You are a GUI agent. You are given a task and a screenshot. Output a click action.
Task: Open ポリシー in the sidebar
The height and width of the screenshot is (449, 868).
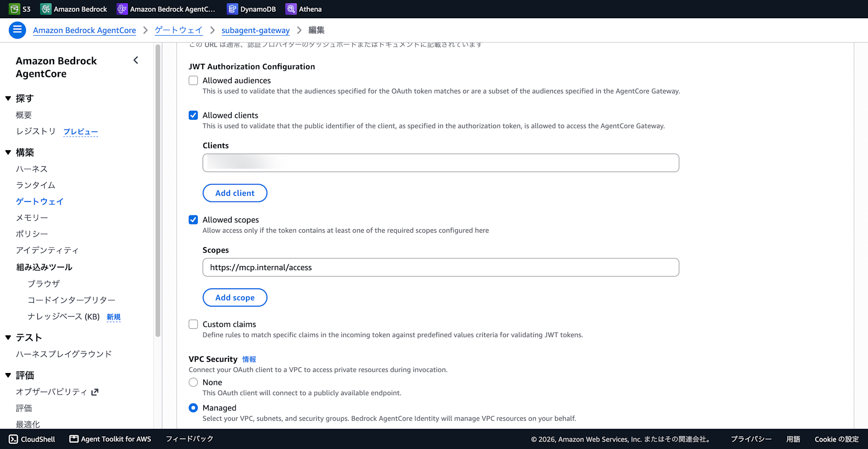[x=32, y=234]
